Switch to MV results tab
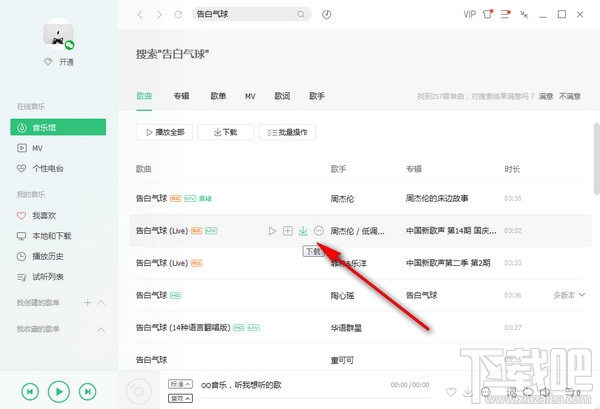 (250, 96)
